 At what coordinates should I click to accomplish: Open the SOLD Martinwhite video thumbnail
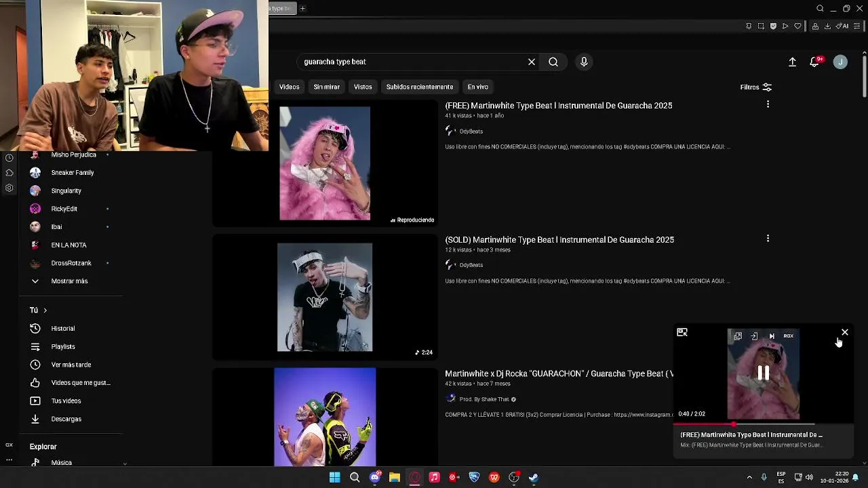pos(325,298)
